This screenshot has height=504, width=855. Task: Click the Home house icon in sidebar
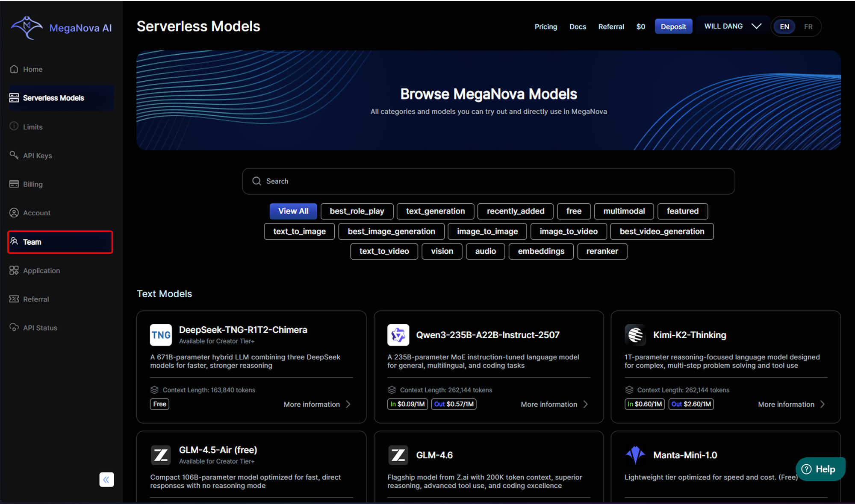point(14,69)
